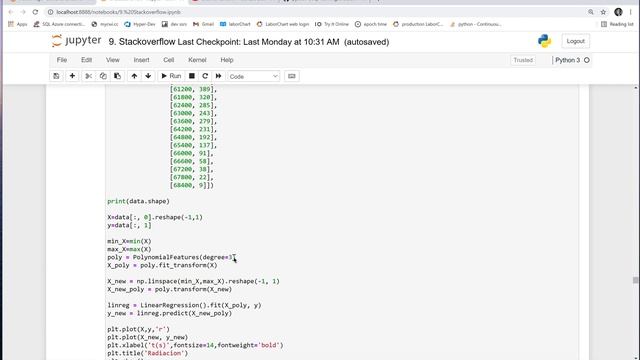This screenshot has height=360, width=640.
Task: Open the Cell menu
Action: click(x=169, y=60)
